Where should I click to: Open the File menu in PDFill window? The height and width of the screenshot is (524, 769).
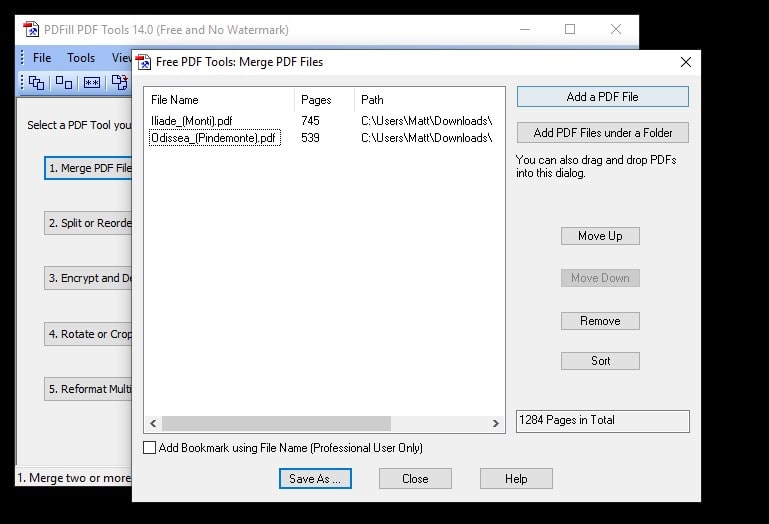[42, 58]
